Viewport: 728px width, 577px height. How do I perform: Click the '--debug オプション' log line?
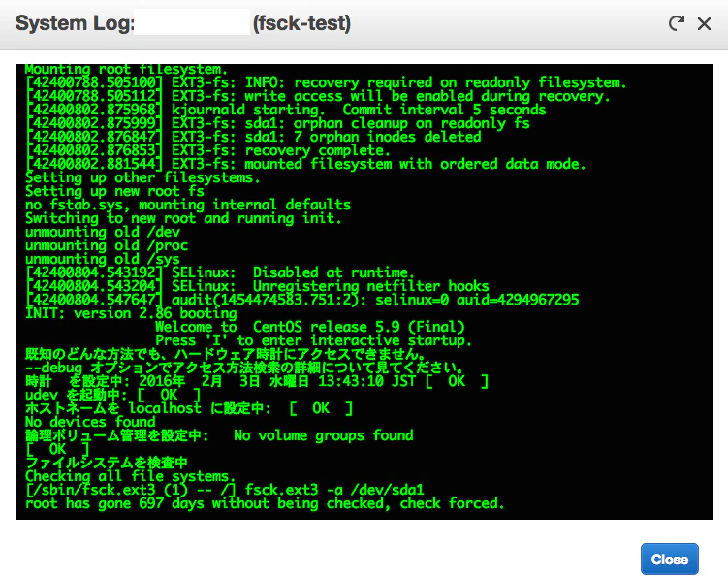(x=244, y=368)
